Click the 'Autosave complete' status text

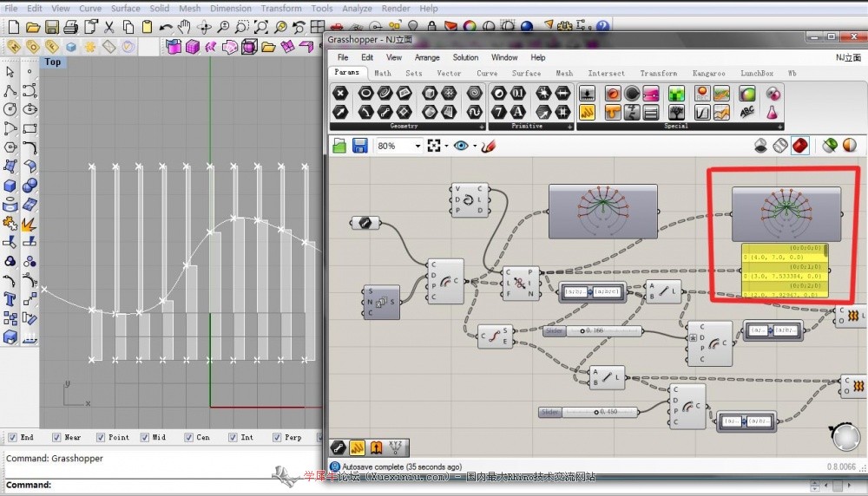pyautogui.click(x=402, y=467)
